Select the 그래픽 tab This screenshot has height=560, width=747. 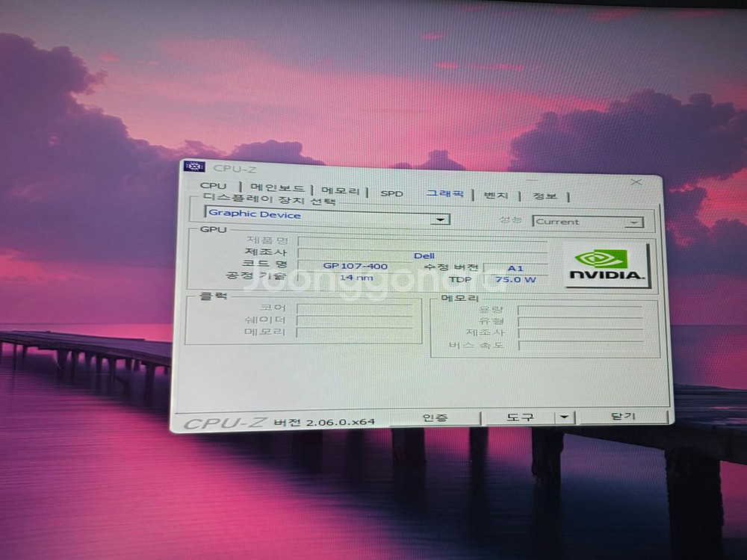tap(444, 194)
